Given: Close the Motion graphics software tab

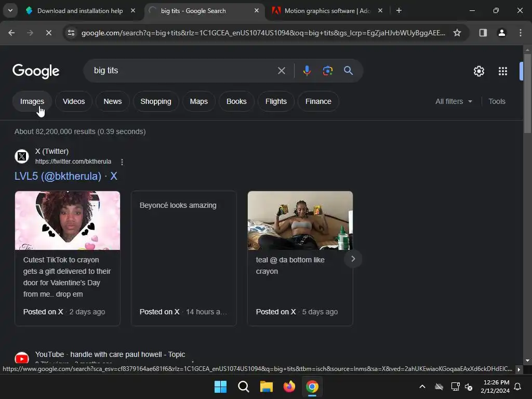Looking at the screenshot, I should coord(380,10).
